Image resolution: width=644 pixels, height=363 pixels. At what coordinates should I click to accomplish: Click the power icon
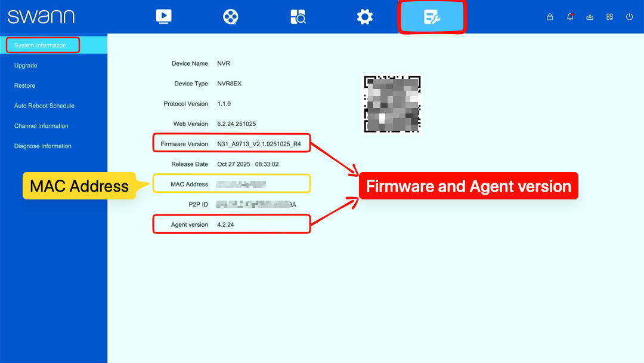click(629, 17)
